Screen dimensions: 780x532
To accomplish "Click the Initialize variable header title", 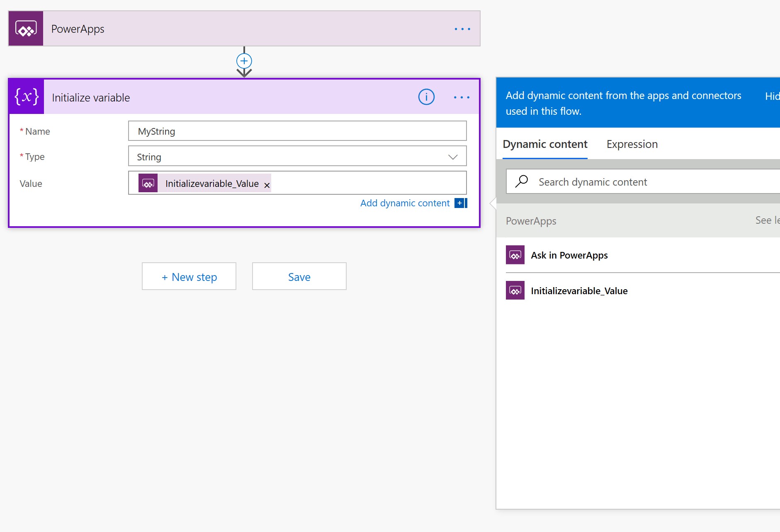I will point(91,98).
